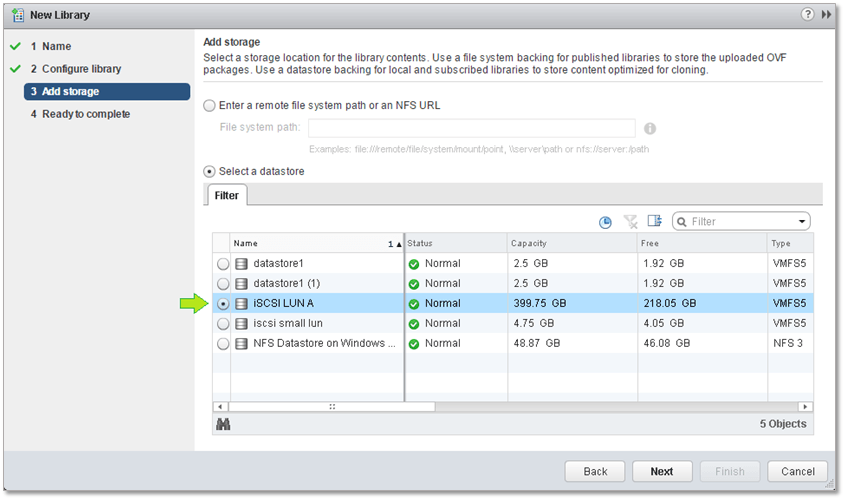The image size is (845, 500).
Task: Choose the datastore1 radio button
Action: click(223, 264)
